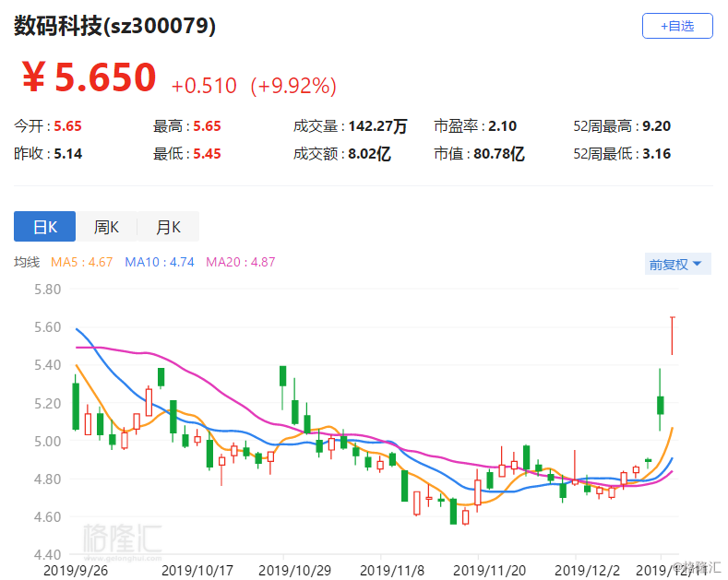Click the MA20 : 4.87 legend label
The width and height of the screenshot is (728, 580).
(241, 262)
